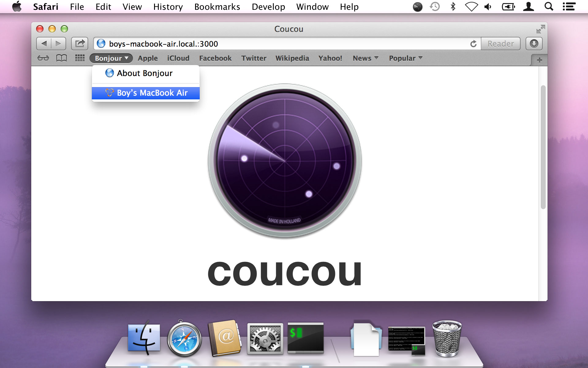Click the Reader button in Safari
This screenshot has height=368, width=588.
[x=501, y=44]
